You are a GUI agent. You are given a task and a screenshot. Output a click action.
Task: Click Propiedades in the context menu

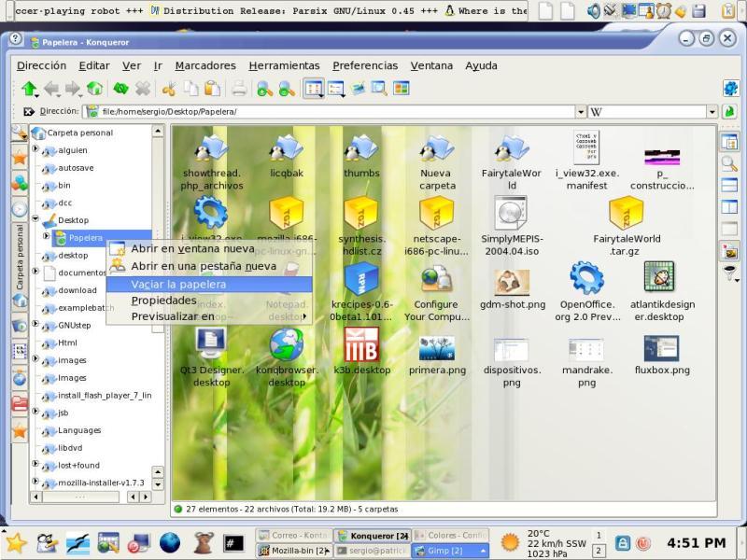pyautogui.click(x=163, y=301)
